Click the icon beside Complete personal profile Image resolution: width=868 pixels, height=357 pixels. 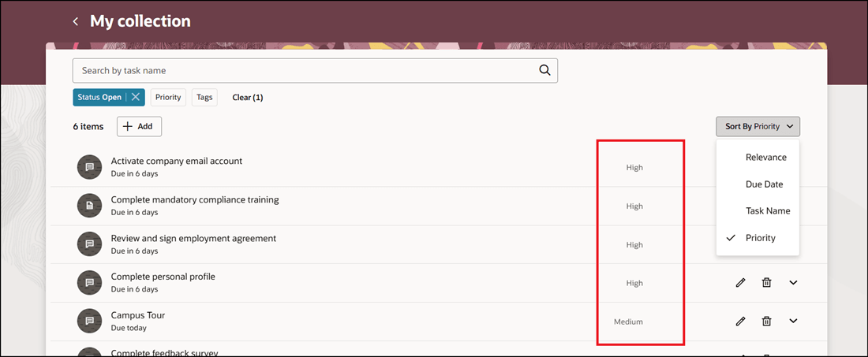(89, 282)
